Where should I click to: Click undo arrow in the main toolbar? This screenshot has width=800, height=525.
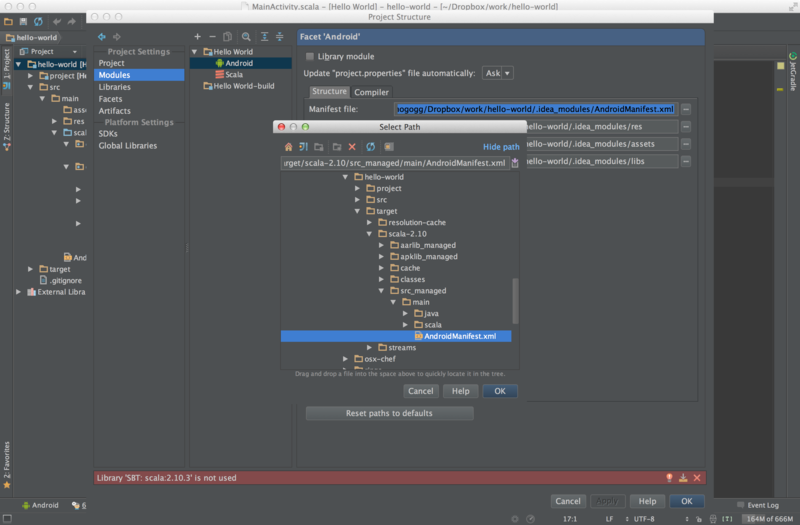point(57,21)
